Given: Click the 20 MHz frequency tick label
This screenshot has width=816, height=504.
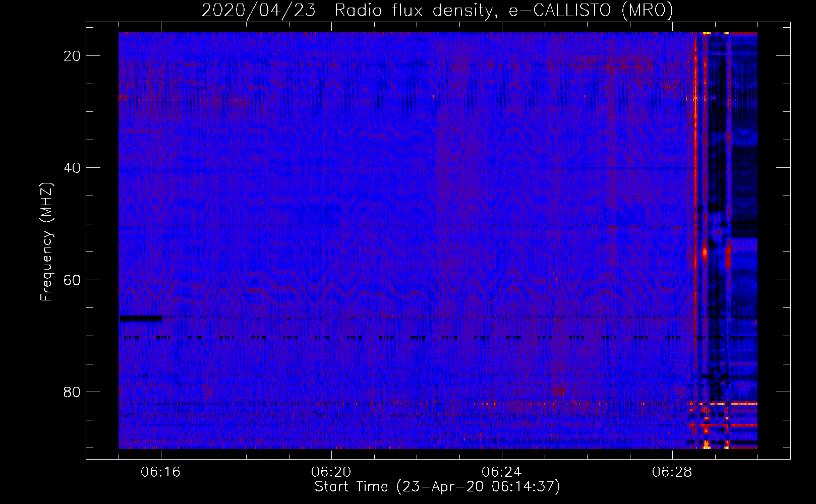Looking at the screenshot, I should coord(73,56).
